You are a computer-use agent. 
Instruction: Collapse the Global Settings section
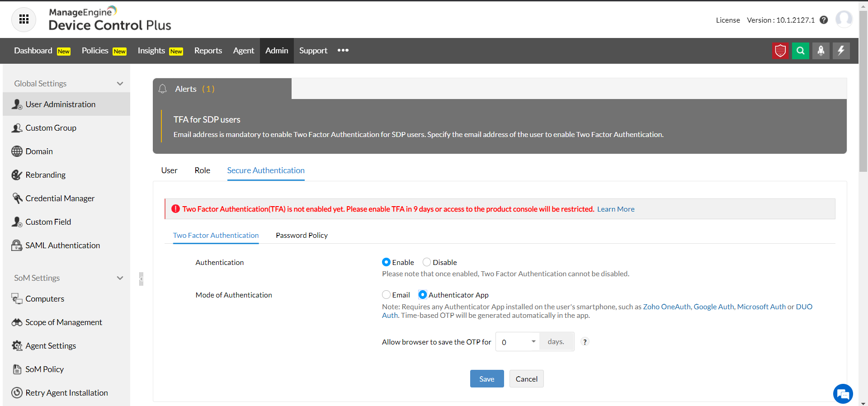tap(120, 84)
